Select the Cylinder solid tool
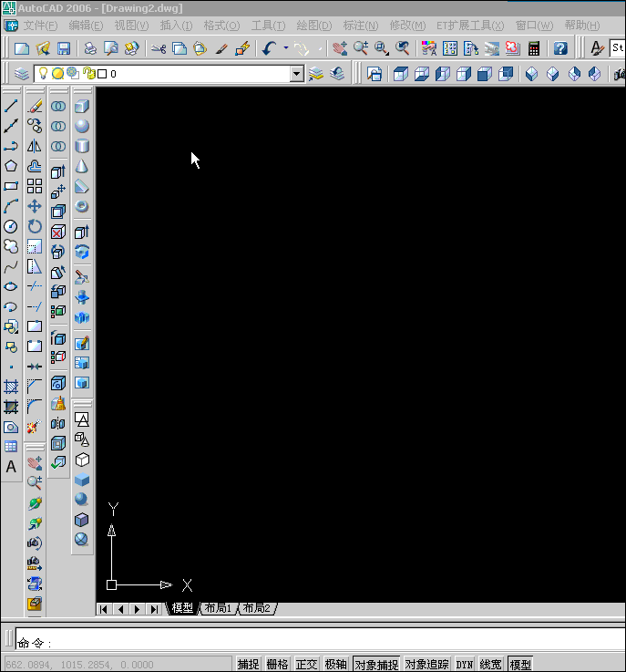 pos(82,146)
